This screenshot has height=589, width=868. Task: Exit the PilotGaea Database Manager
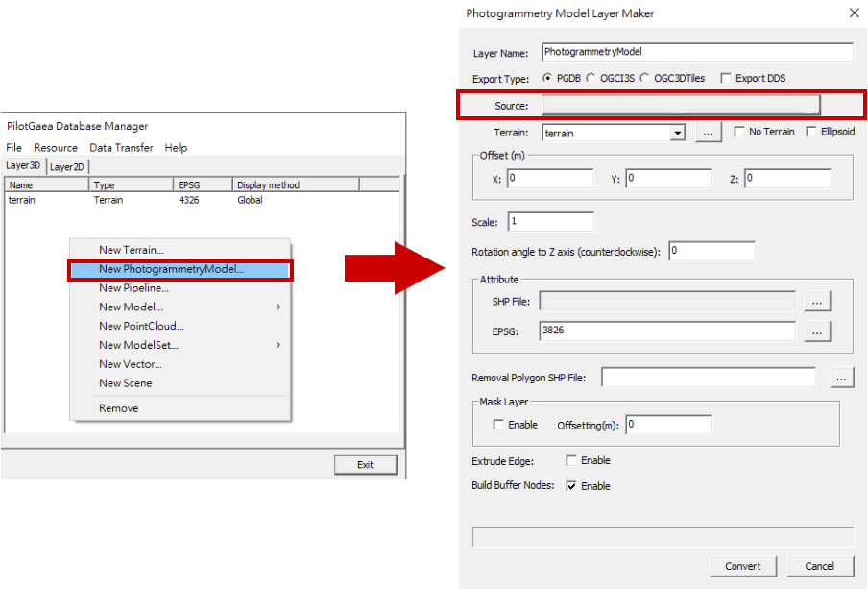point(366,464)
